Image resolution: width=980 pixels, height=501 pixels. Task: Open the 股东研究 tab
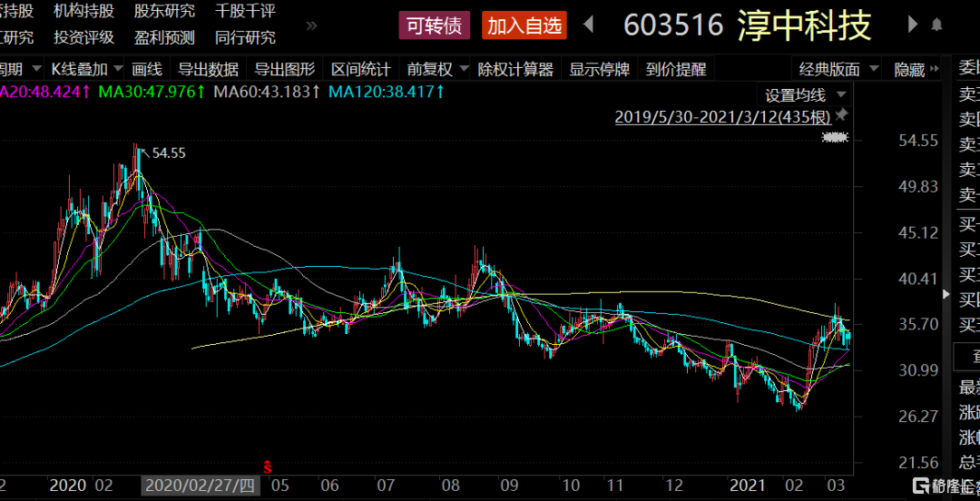tap(164, 11)
